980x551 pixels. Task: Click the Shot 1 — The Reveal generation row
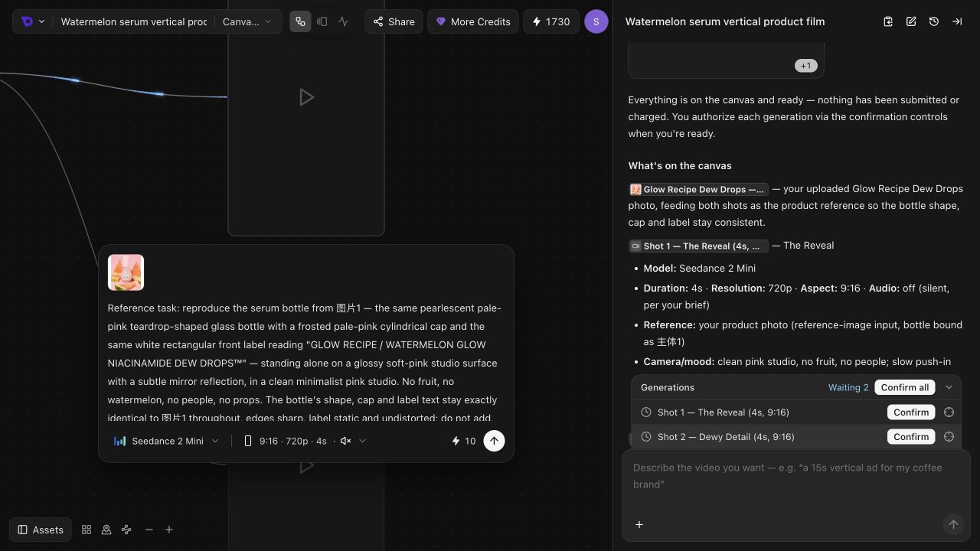796,412
